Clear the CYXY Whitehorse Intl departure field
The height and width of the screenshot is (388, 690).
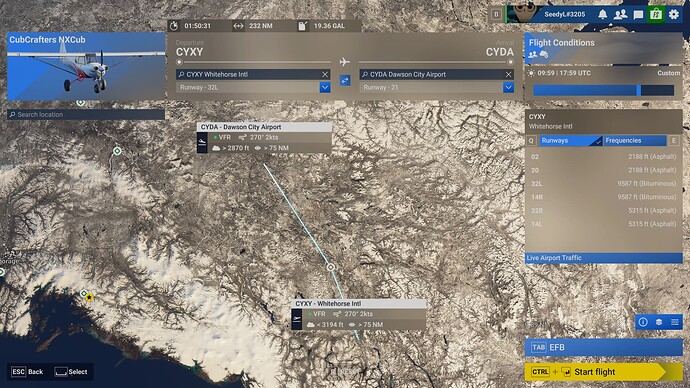tap(325, 74)
